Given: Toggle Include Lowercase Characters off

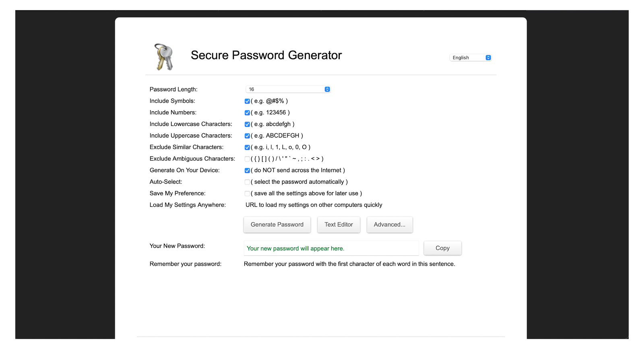Looking at the screenshot, I should click(x=247, y=124).
